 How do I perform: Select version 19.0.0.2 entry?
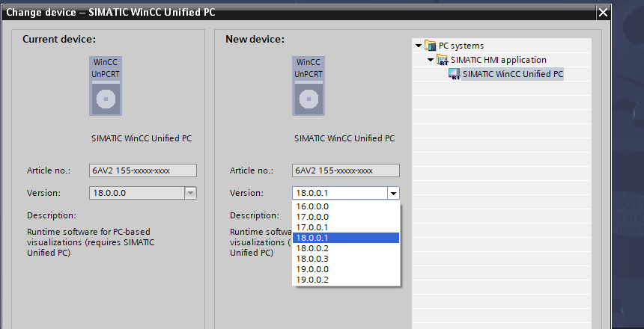pos(346,280)
